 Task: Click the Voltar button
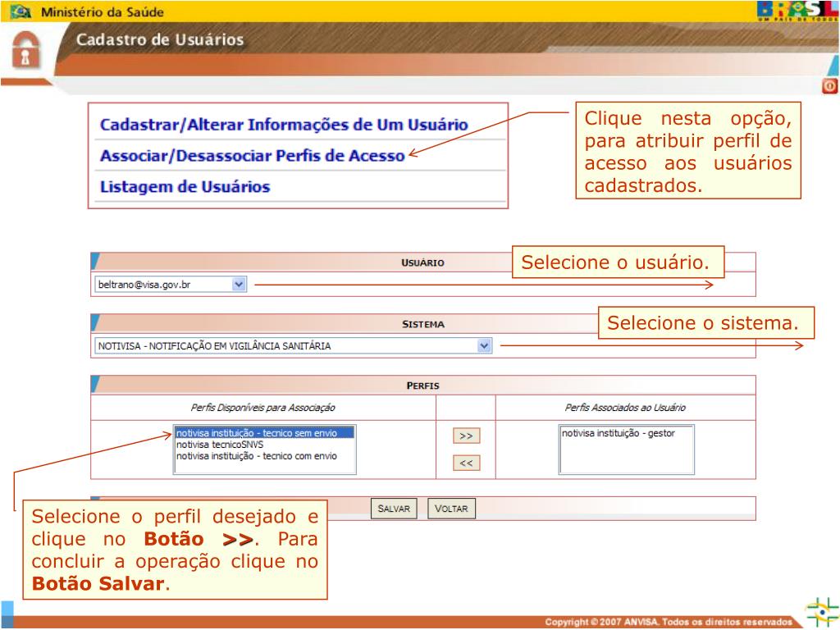click(451, 509)
